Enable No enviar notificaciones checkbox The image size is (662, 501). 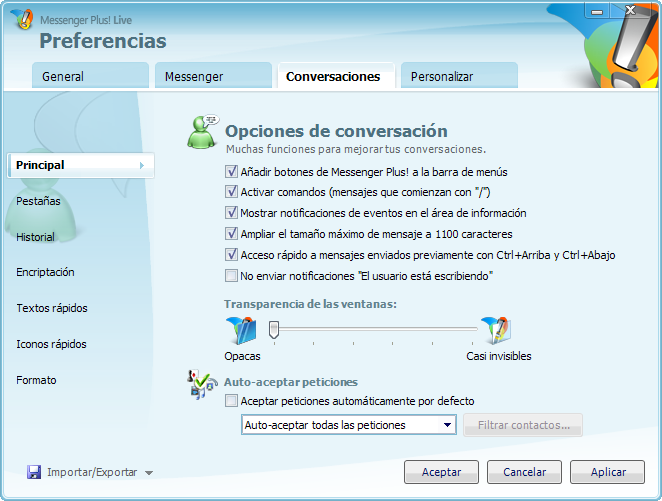pyautogui.click(x=232, y=275)
